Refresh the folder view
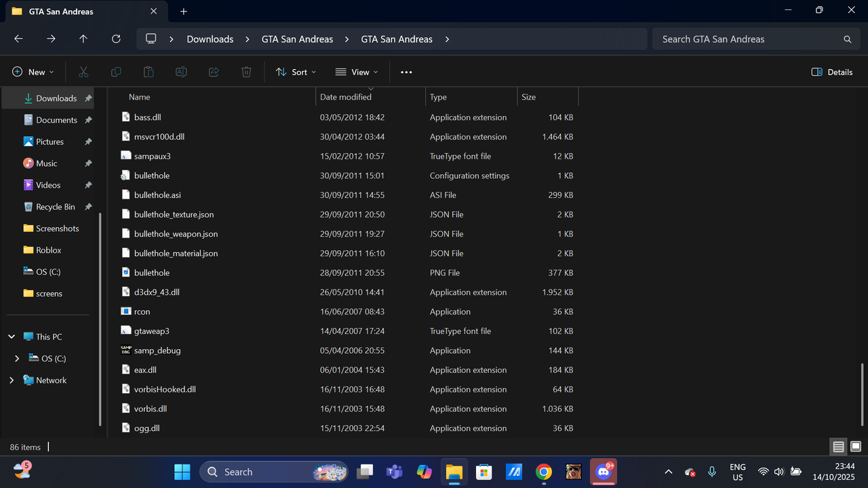This screenshot has height=488, width=868. tap(116, 39)
